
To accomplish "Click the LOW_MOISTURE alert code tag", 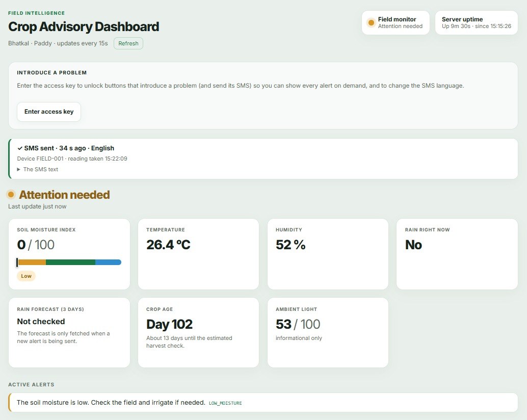I will point(225,403).
